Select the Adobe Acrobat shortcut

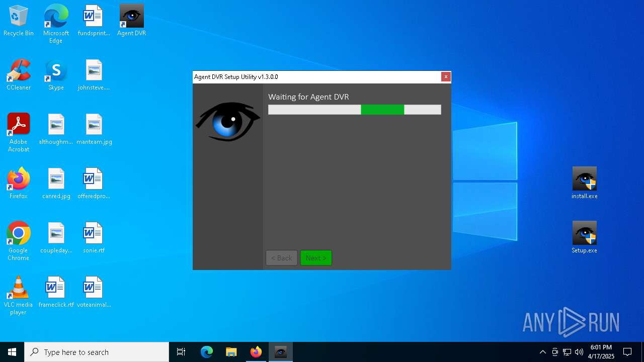point(19,133)
